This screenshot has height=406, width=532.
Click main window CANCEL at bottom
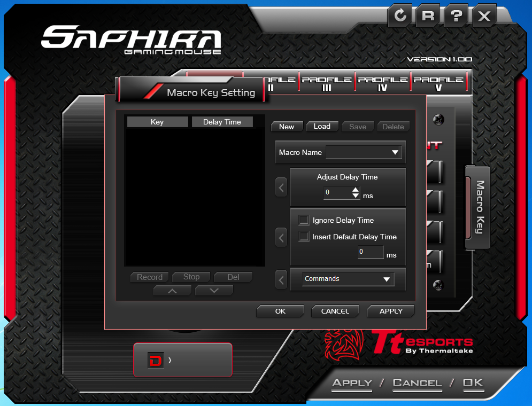point(418,383)
